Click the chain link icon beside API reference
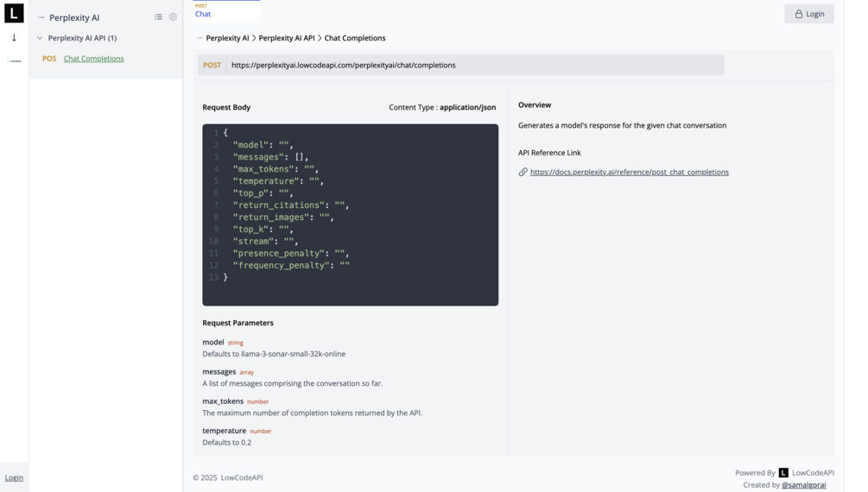This screenshot has width=868, height=492. [x=523, y=172]
